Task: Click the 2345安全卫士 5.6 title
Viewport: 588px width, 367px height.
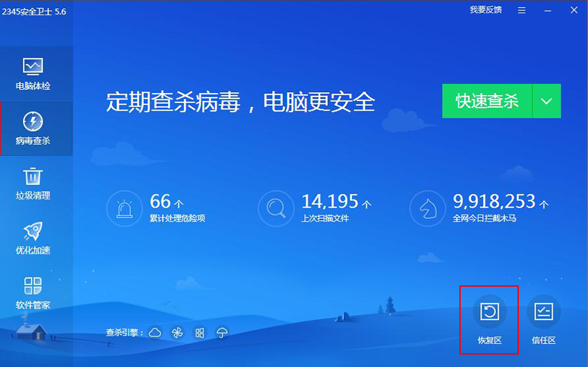Action: [x=34, y=12]
